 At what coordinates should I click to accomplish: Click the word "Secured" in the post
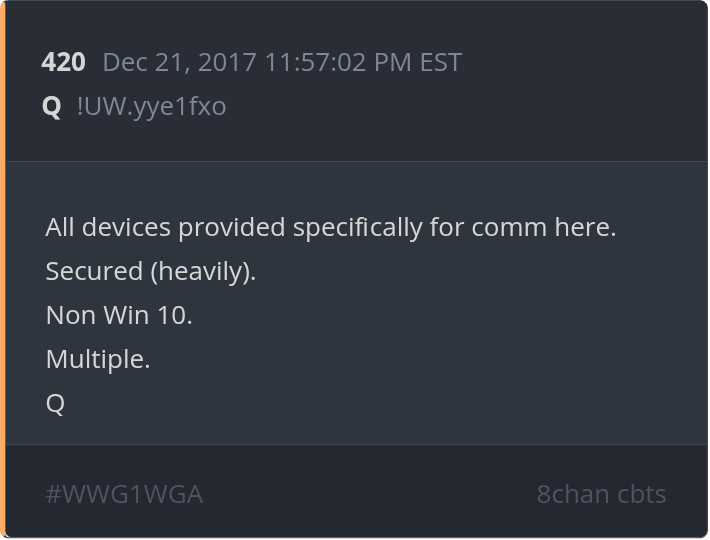[87, 271]
